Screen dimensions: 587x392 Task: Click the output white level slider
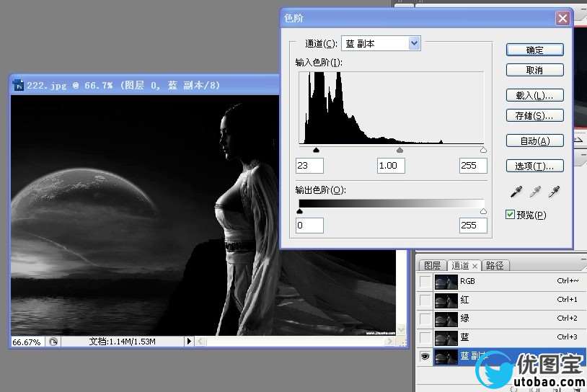[x=483, y=211]
